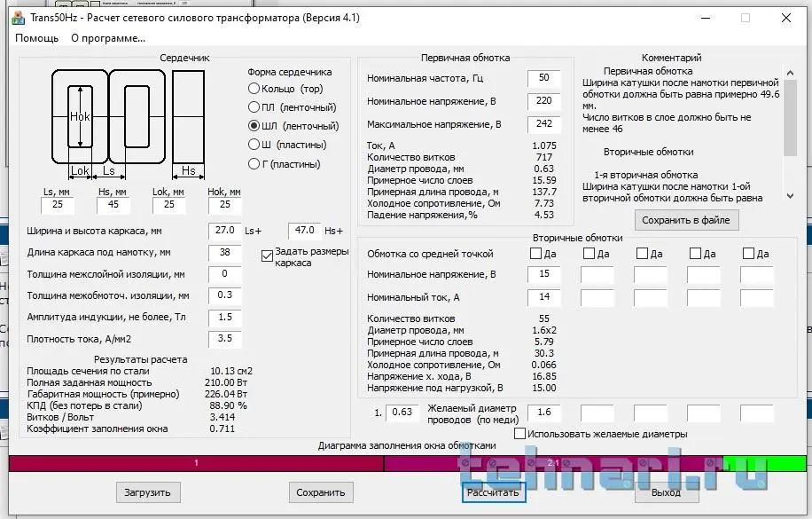Check fourth Да midpoint winding checkbox
Viewport: 812px width, 519px height.
click(x=696, y=254)
